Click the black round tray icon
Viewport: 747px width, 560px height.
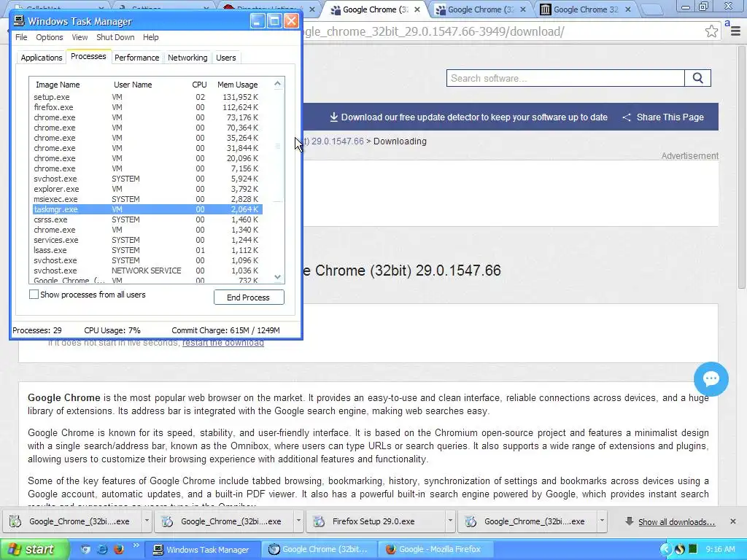click(x=680, y=550)
